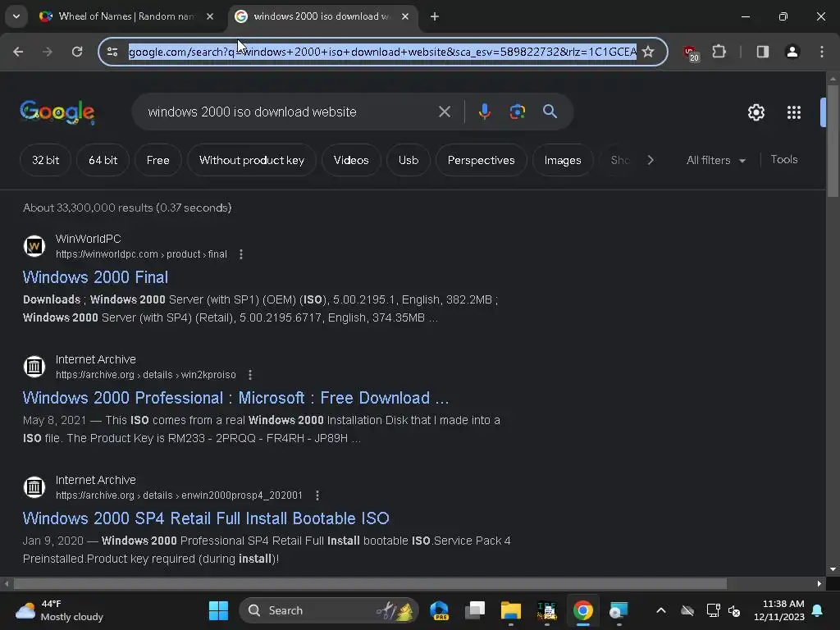Click the vertical page scrollbar thumb

tap(833, 141)
